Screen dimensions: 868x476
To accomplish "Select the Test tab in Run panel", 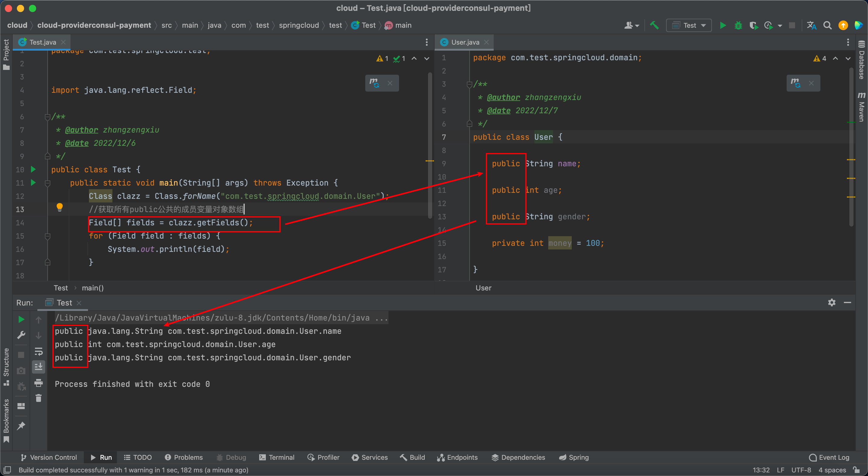I will [x=63, y=302].
